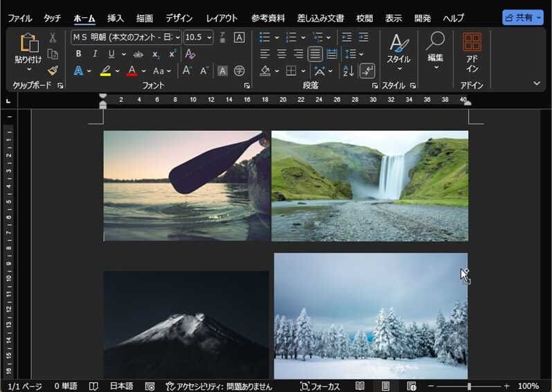Center align the paragraph text
This screenshot has width=552, height=392.
282,54
